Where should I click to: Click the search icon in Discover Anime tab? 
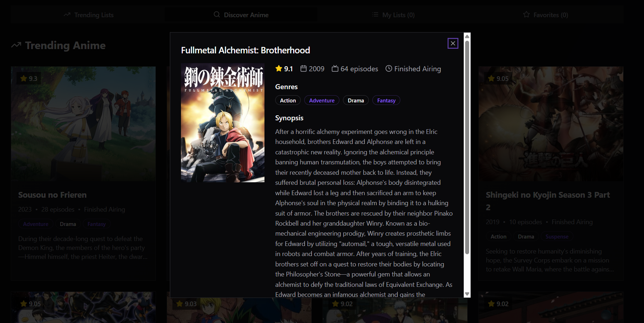tap(217, 14)
